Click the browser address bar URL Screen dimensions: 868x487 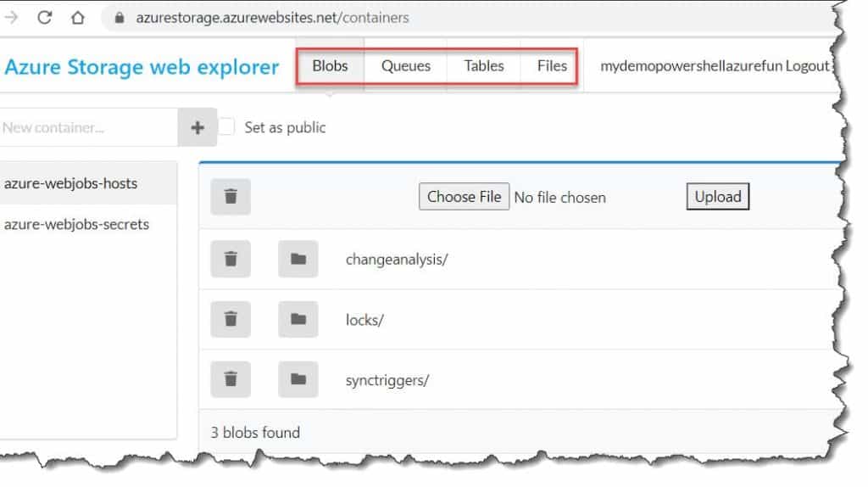click(x=272, y=18)
